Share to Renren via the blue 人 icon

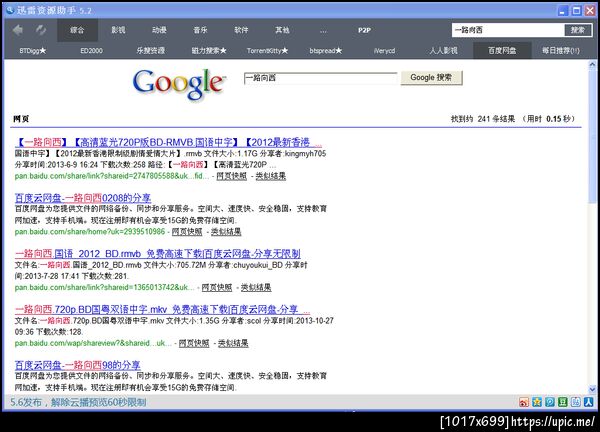[589, 402]
